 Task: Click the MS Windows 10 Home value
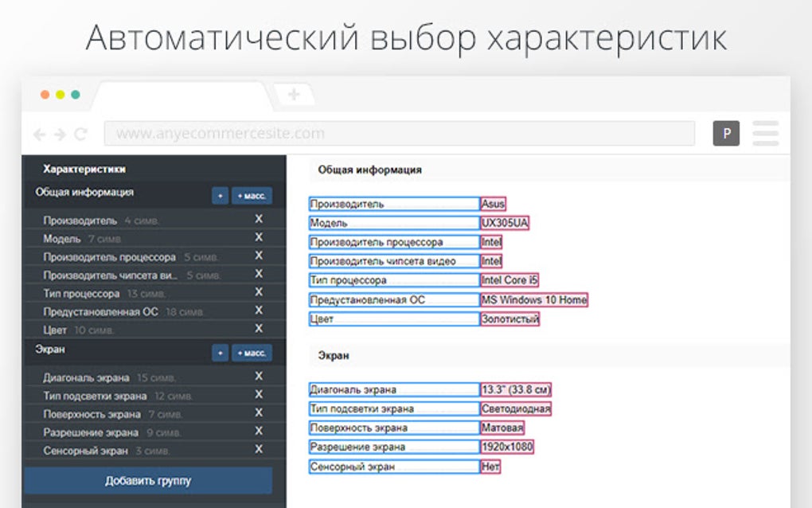[x=534, y=300]
